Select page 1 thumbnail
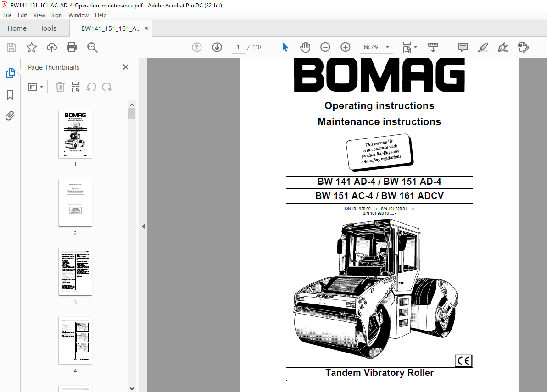This screenshot has height=392, width=547. [x=75, y=134]
